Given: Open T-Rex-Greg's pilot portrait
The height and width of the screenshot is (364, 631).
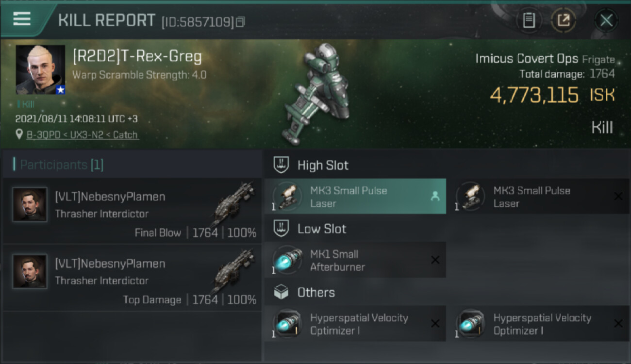Looking at the screenshot, I should coord(40,70).
